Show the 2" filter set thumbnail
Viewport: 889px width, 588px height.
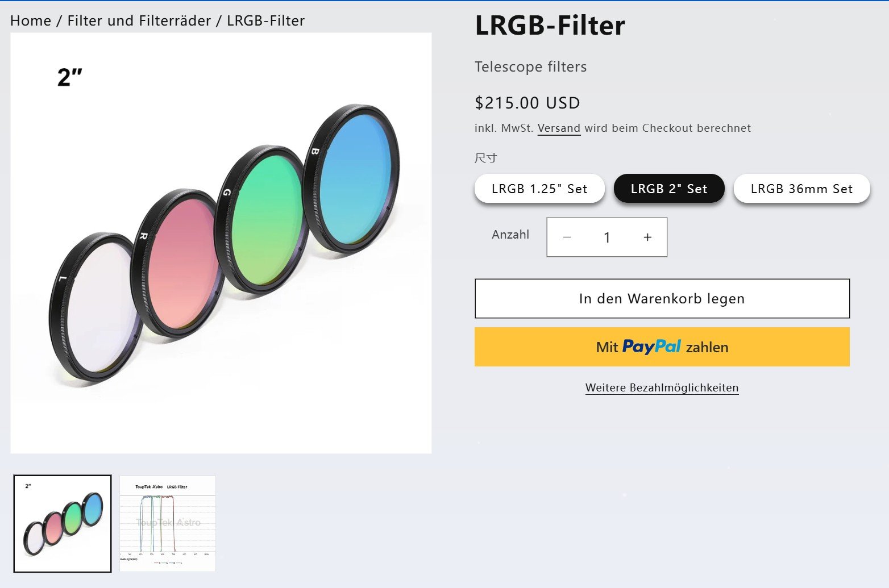[x=63, y=524]
